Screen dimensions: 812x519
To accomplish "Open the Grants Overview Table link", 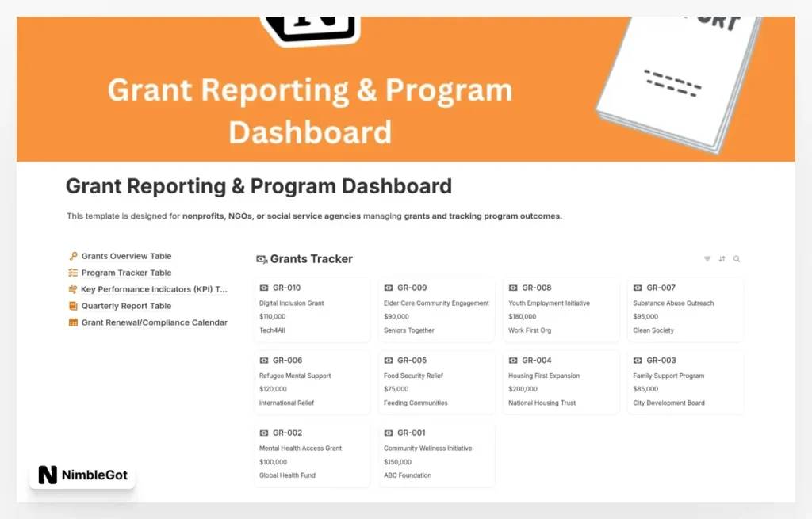I will pos(126,255).
